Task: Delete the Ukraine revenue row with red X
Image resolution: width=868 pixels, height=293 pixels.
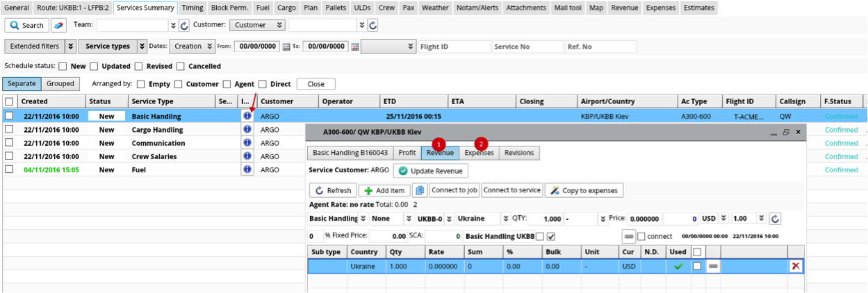Action: [796, 266]
